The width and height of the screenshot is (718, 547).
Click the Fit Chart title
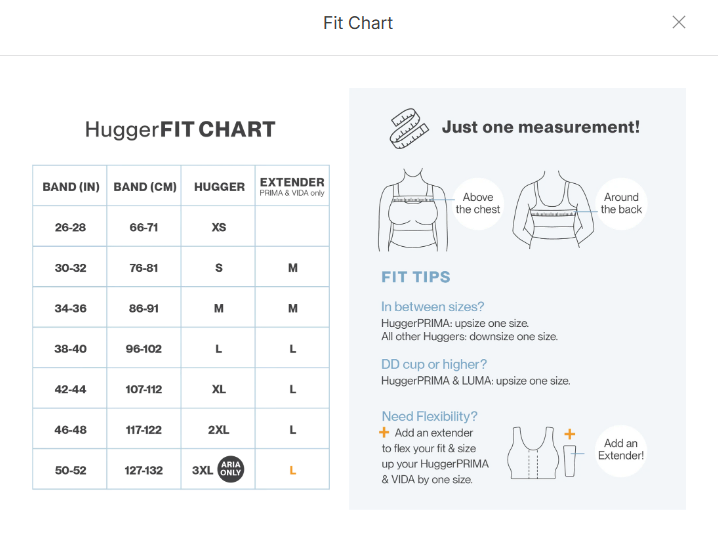coord(358,23)
